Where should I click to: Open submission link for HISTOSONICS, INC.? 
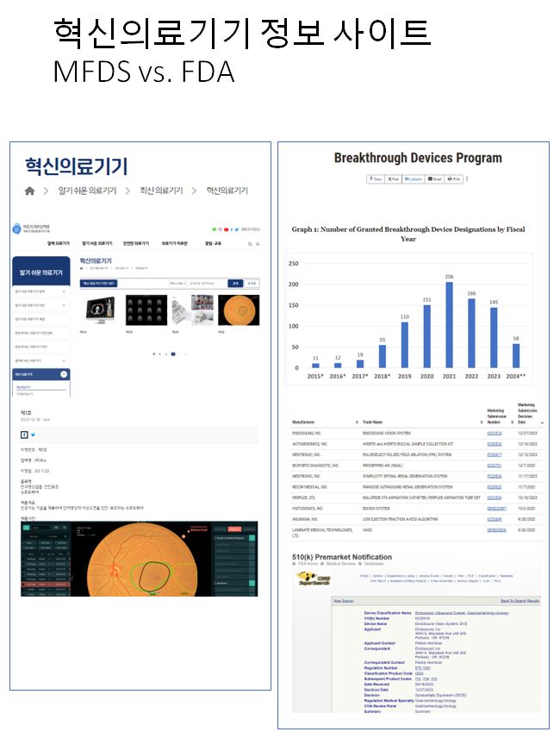pyautogui.click(x=496, y=509)
